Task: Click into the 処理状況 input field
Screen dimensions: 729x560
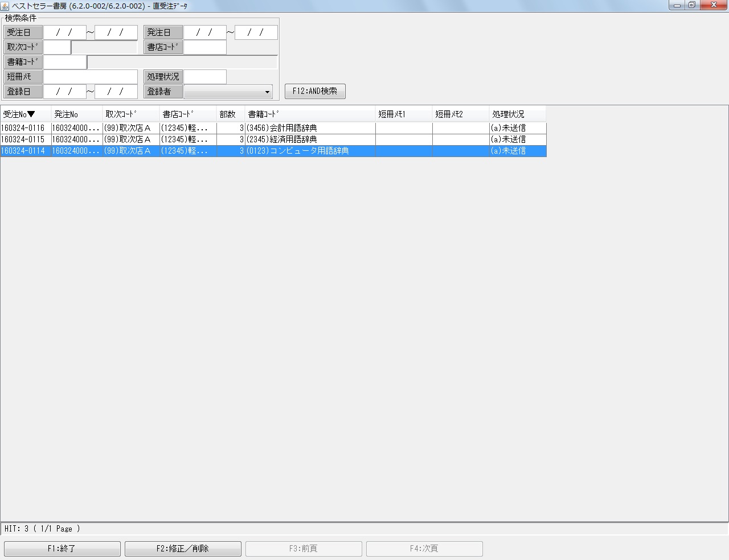Action: tap(205, 76)
